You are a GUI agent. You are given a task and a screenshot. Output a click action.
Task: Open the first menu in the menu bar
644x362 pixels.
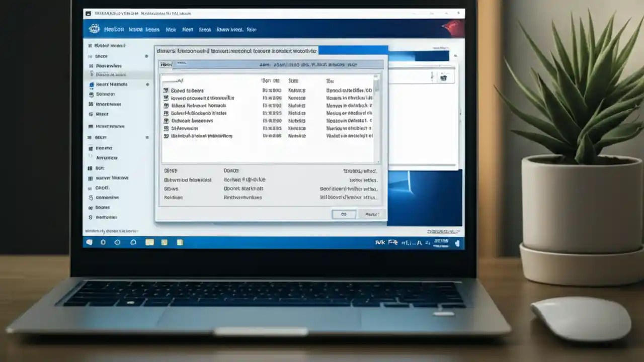point(114,29)
